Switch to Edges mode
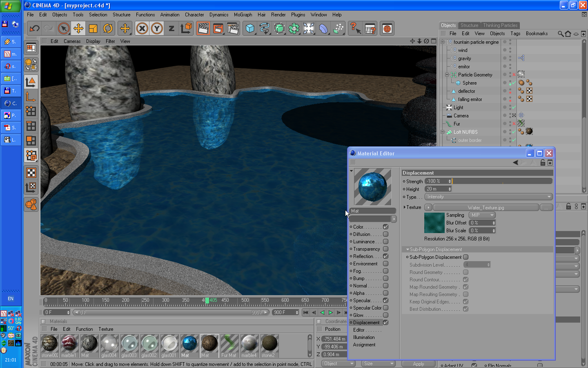This screenshot has height=368, width=588. click(x=31, y=126)
